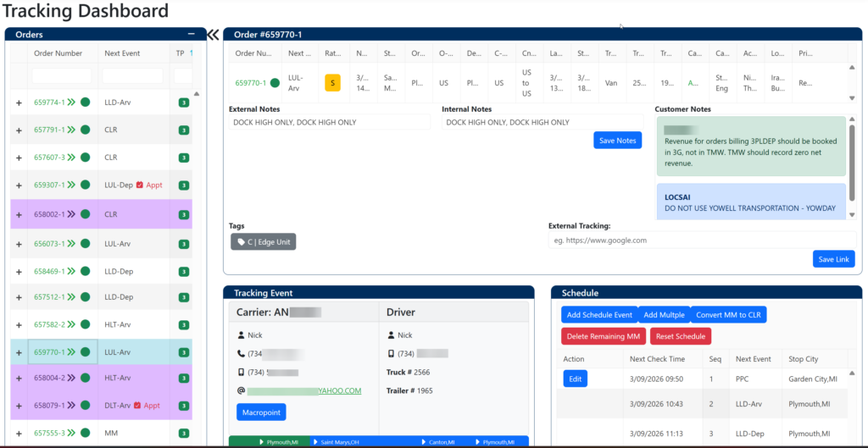
Task: Click the TP badge for order 657791-1
Action: [183, 130]
